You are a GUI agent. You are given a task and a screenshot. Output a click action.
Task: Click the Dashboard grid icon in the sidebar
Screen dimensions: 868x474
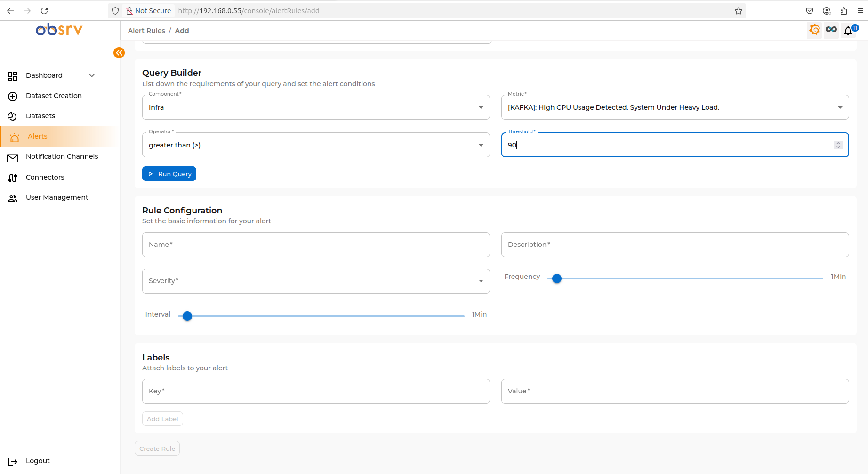coord(13,76)
